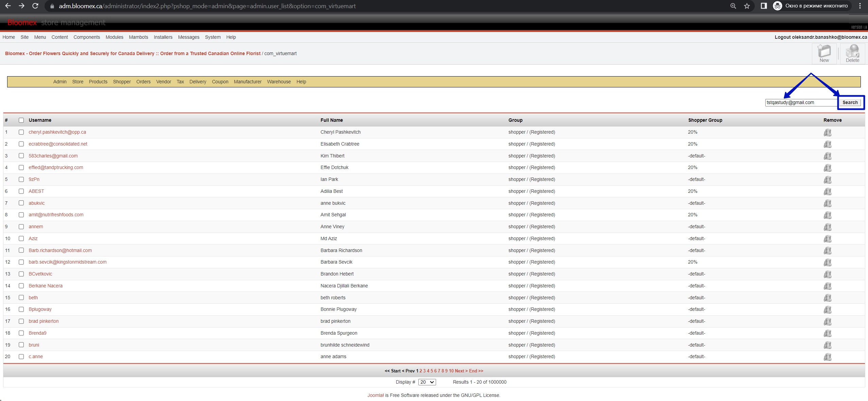Check the box for user BCvetkovic

click(x=21, y=274)
